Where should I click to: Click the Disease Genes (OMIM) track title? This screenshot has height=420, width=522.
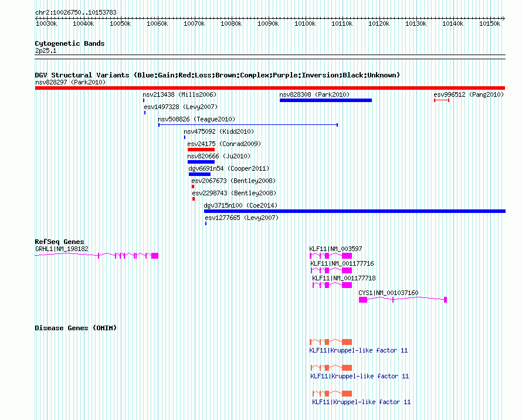click(76, 328)
